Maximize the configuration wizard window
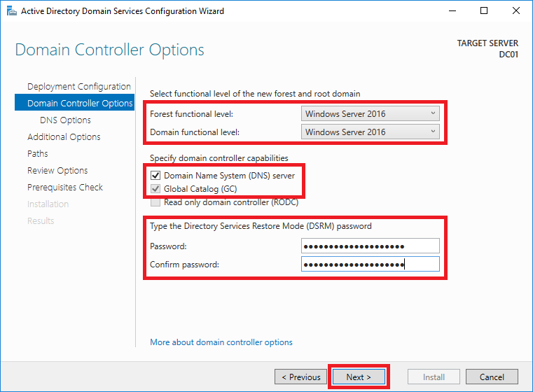 [484, 11]
